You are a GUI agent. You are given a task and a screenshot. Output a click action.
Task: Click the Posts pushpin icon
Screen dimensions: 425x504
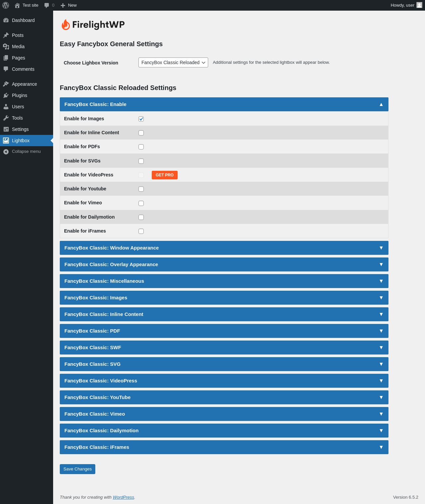pos(6,35)
